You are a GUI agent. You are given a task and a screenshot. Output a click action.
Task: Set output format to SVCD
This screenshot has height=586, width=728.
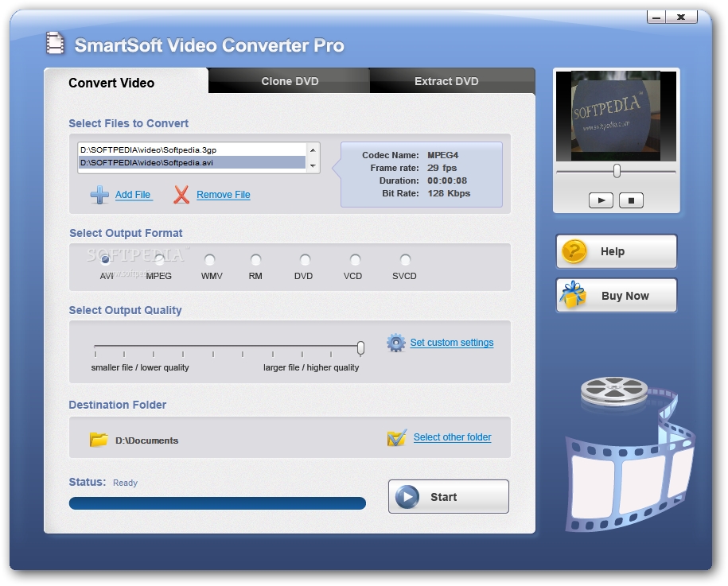click(405, 259)
